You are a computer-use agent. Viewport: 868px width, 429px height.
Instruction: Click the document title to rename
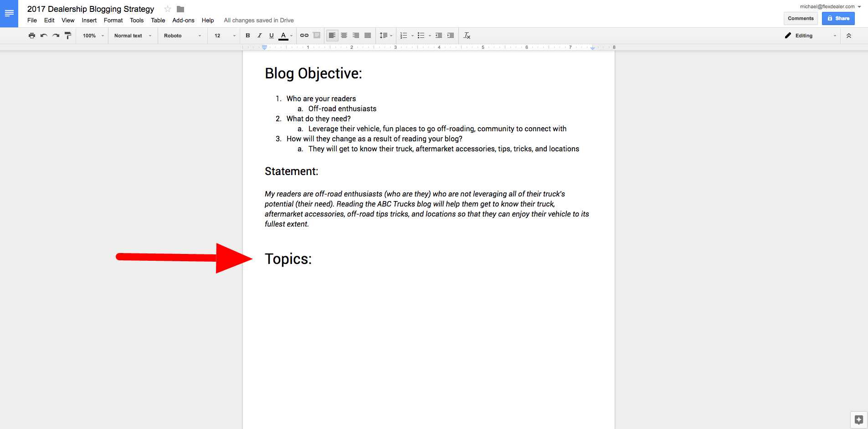(x=91, y=9)
